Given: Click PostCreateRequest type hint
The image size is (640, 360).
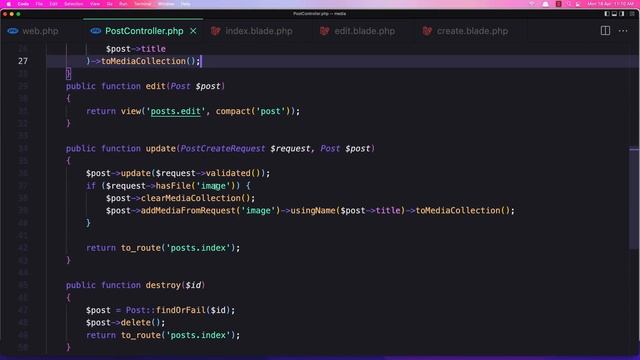Looking at the screenshot, I should 223,149.
